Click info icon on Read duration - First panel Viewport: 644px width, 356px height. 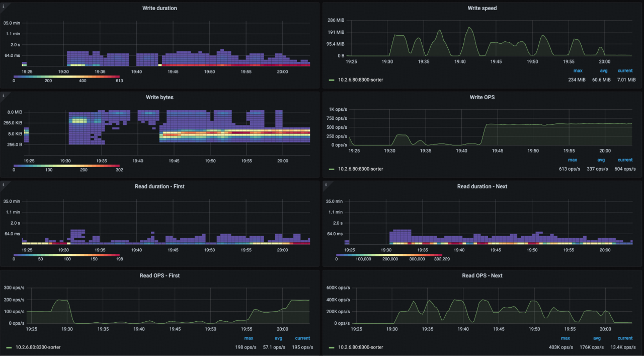[x=4, y=184]
